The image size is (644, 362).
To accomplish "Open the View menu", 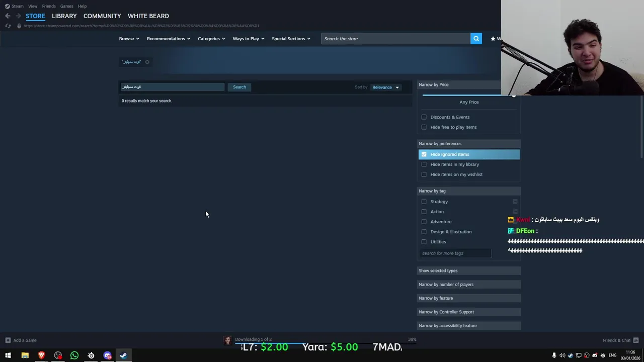I will coord(33,6).
